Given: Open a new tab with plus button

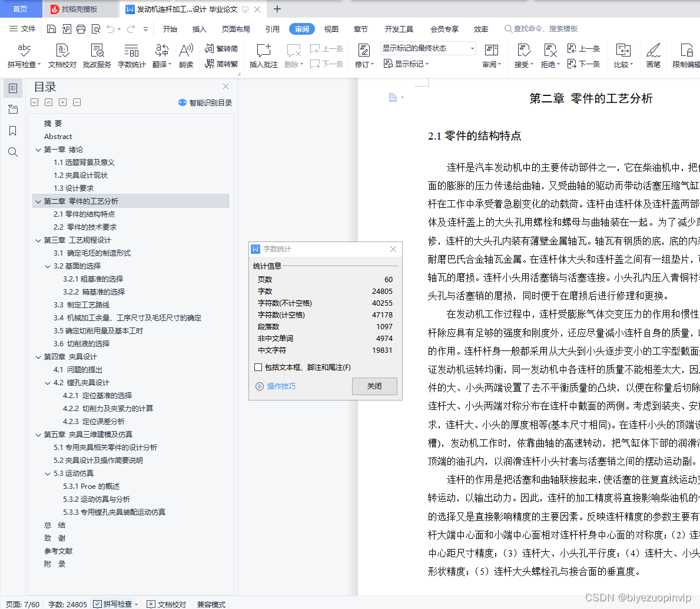Looking at the screenshot, I should (x=277, y=9).
